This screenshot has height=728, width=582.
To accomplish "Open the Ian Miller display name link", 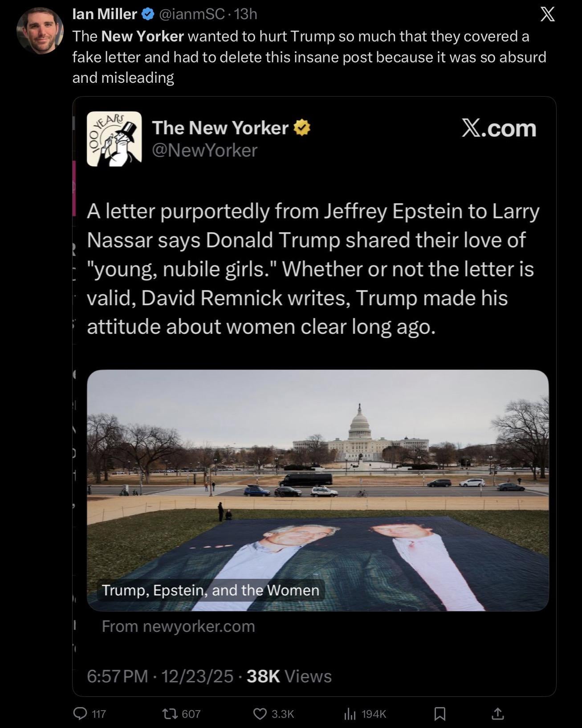I will tap(105, 14).
